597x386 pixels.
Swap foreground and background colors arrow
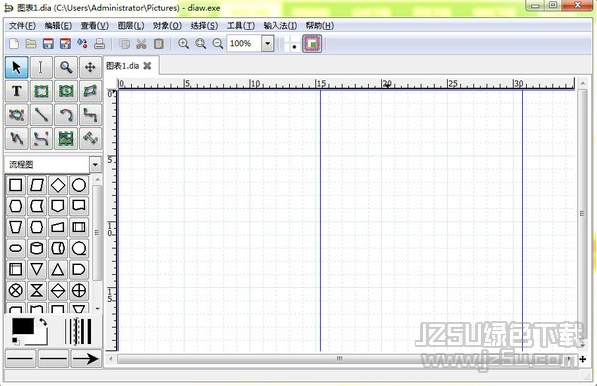click(43, 322)
